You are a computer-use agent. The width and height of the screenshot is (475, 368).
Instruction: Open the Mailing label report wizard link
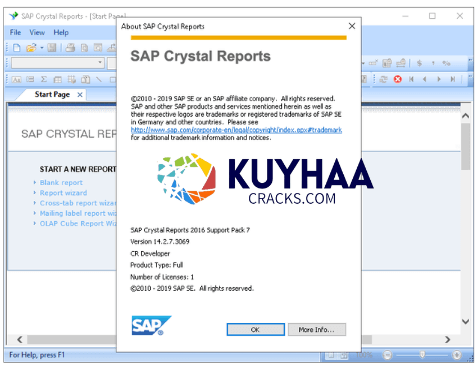[78, 213]
